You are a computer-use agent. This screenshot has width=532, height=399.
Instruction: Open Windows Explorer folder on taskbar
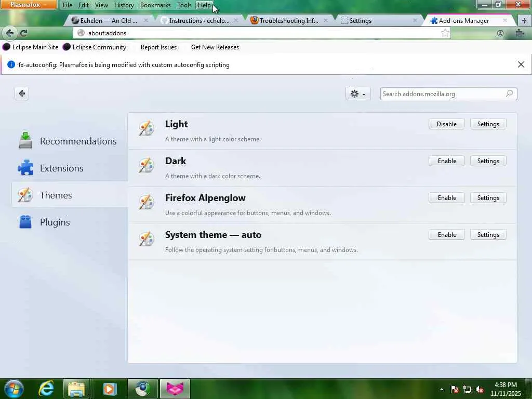coord(76,389)
